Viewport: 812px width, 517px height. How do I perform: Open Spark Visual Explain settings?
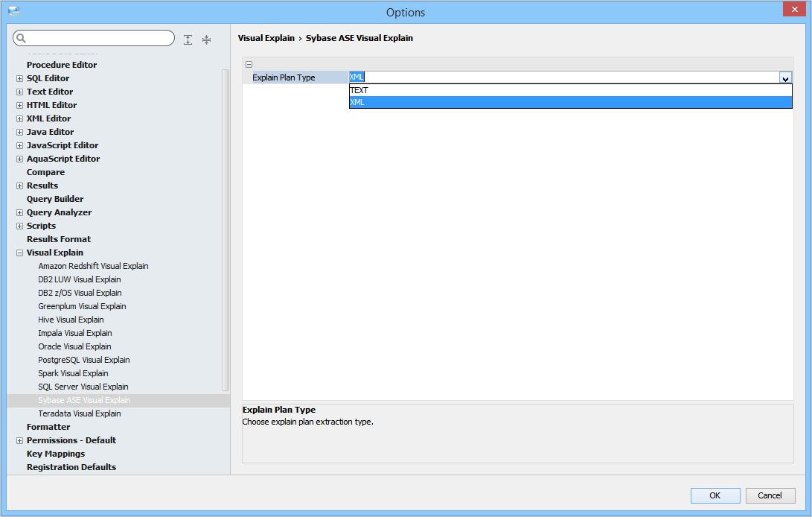(73, 374)
